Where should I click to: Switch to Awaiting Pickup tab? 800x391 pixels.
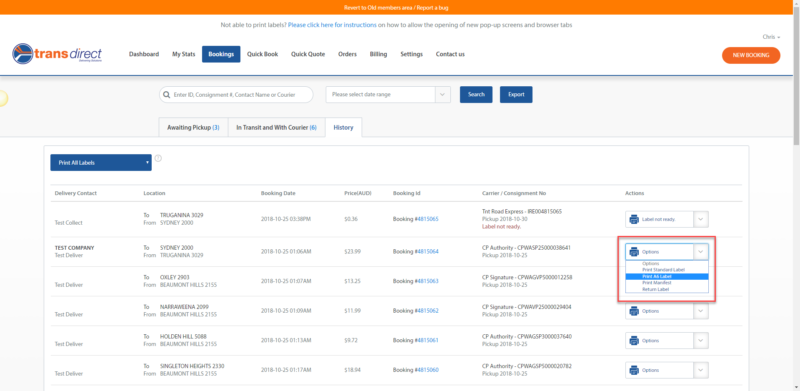[x=193, y=128]
